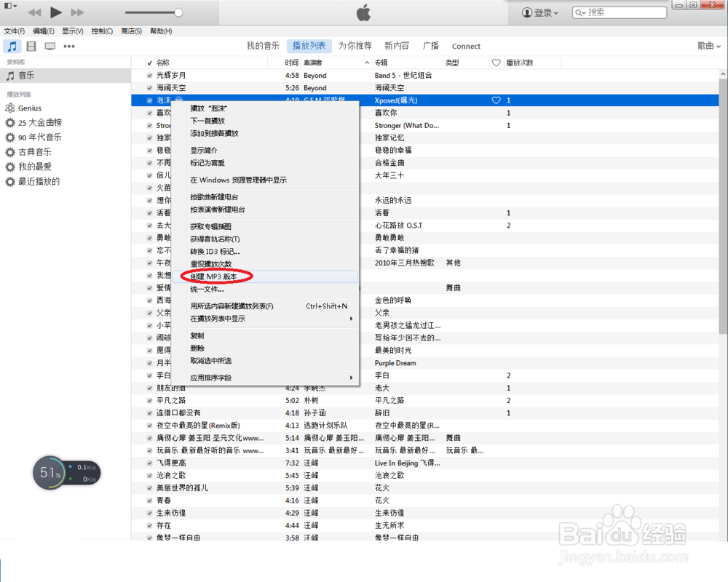Click the Apple logo in the display
This screenshot has height=582, width=728.
click(x=363, y=12)
